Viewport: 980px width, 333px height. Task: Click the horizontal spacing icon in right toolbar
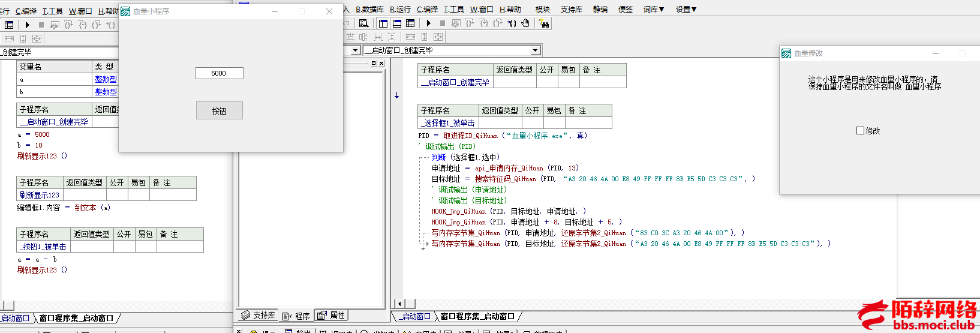pos(378,37)
